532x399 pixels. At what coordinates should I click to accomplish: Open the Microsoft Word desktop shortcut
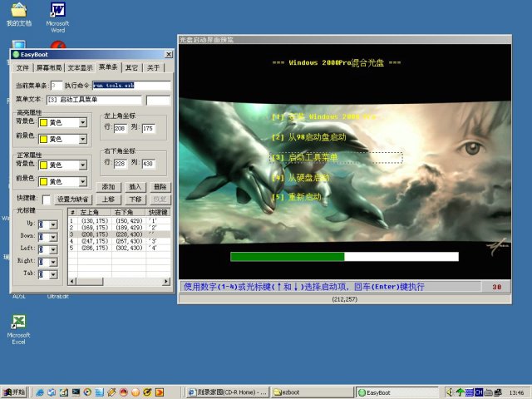(x=57, y=17)
